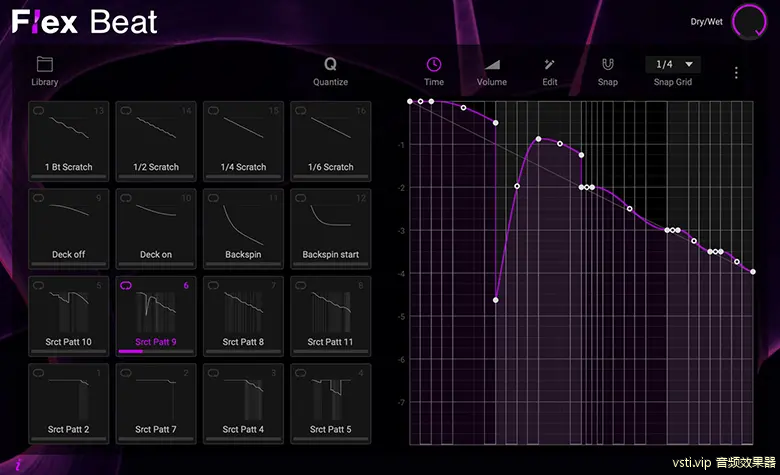Toggle loop on Srct Patt 10 pad
This screenshot has height=475, width=780.
tap(39, 285)
